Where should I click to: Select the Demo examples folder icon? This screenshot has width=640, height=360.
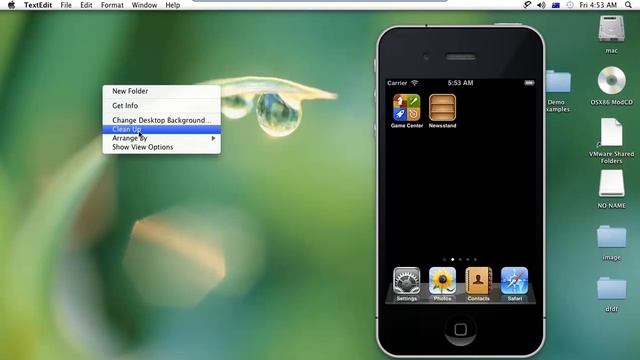[x=558, y=82]
